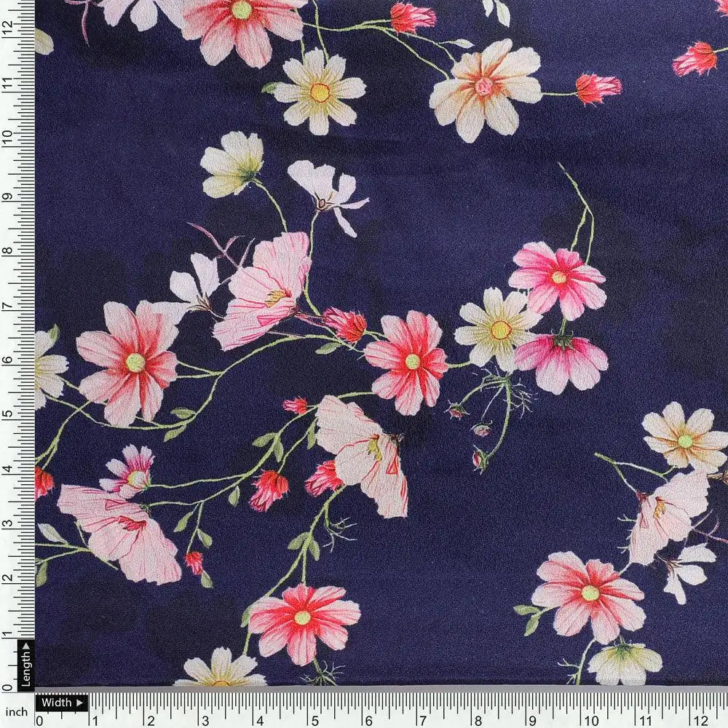Viewport: 728px width, 728px height.
Task: Click number 8 on the horizontal ruler
Action: point(479,719)
